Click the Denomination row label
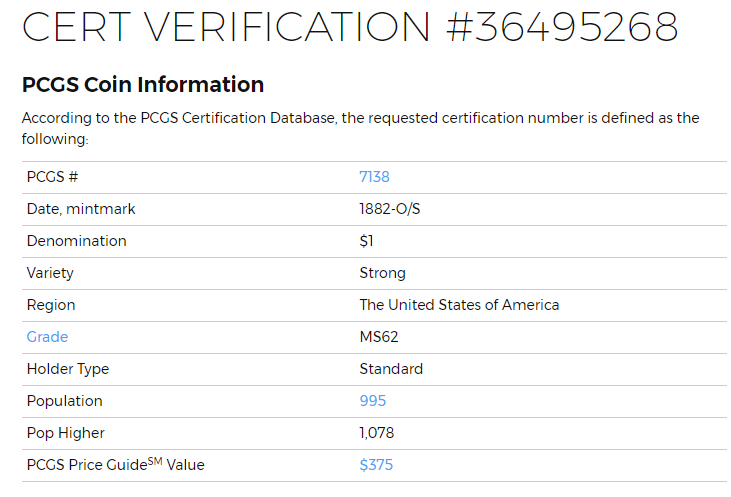Image resolution: width=731 pixels, height=497 pixels. [x=76, y=241]
